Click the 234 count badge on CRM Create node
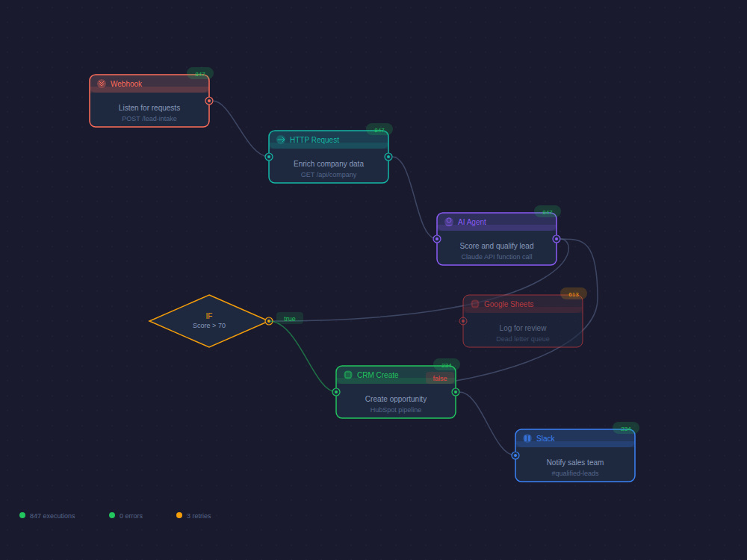 [447, 365]
